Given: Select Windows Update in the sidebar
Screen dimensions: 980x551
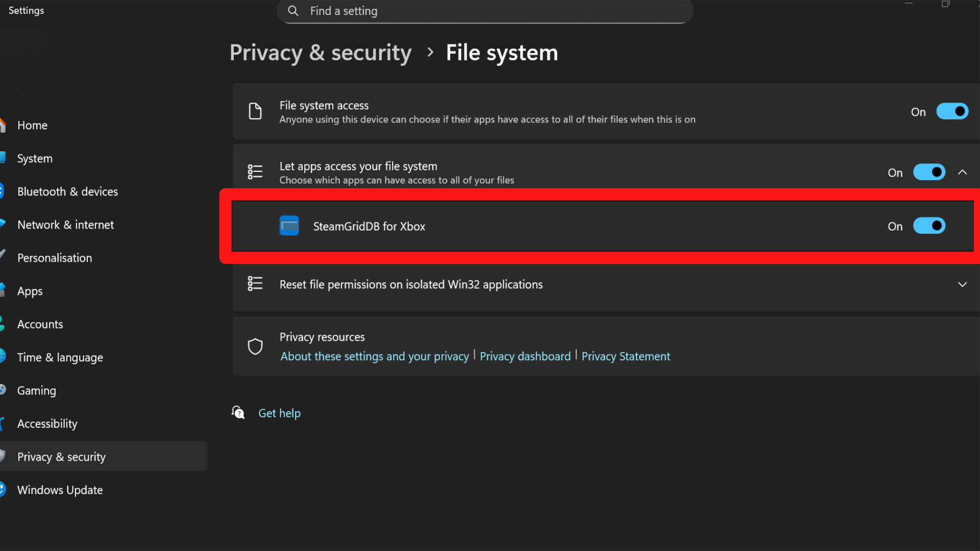Looking at the screenshot, I should tap(60, 490).
